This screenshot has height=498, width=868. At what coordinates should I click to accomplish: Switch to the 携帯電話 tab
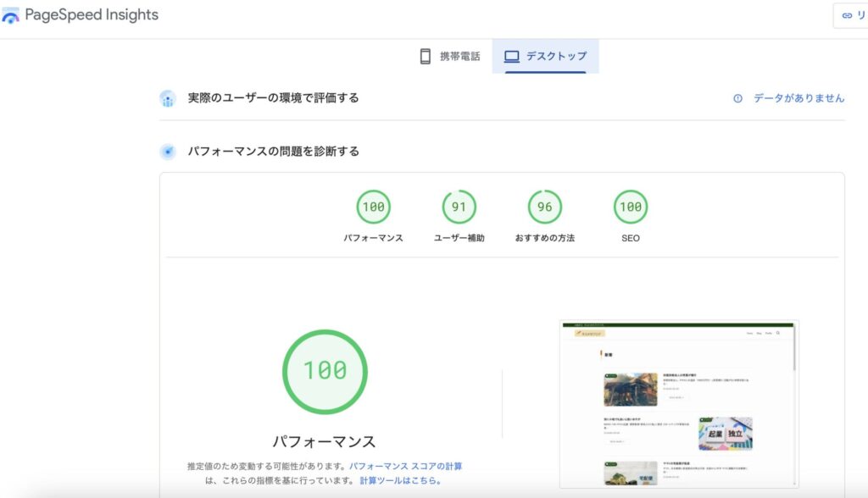click(x=449, y=57)
